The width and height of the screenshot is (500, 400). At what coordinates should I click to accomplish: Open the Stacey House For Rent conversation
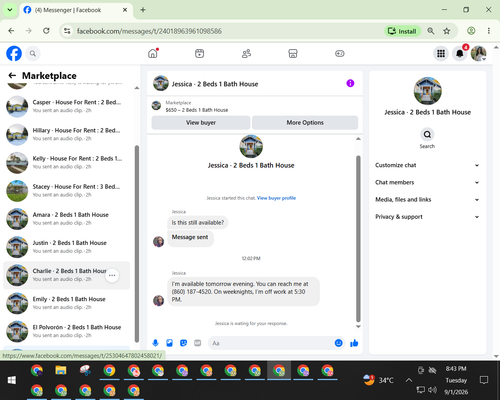tap(67, 191)
